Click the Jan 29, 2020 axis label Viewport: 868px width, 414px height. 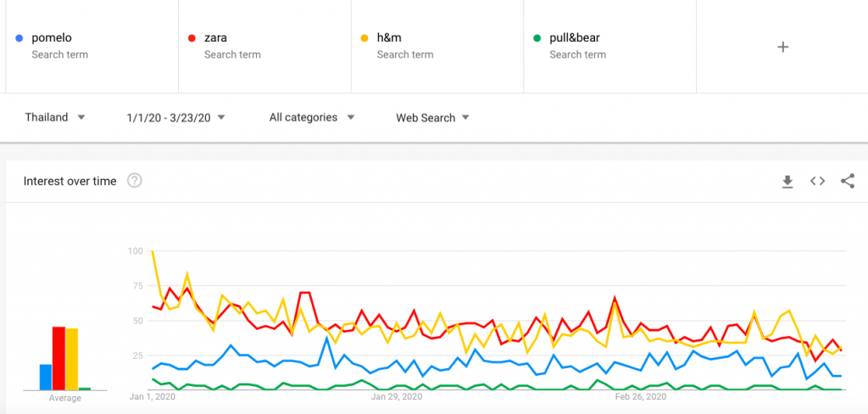point(396,397)
